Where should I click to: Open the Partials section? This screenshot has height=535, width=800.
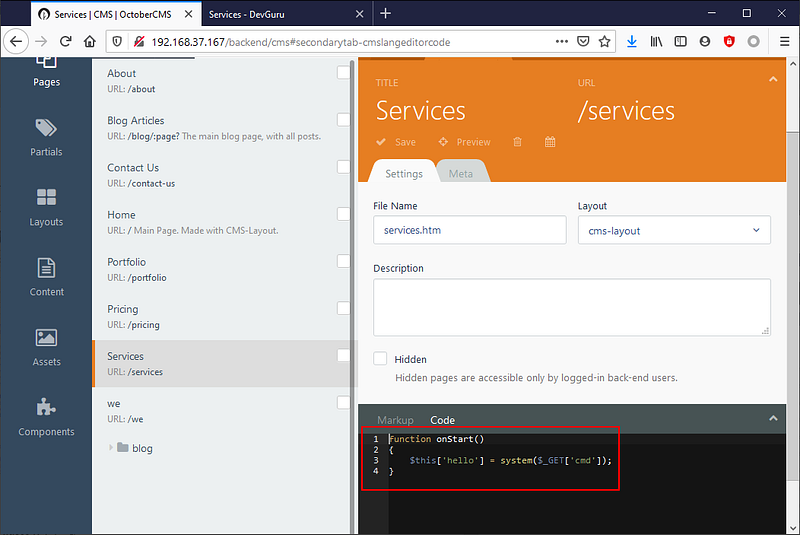pos(46,138)
